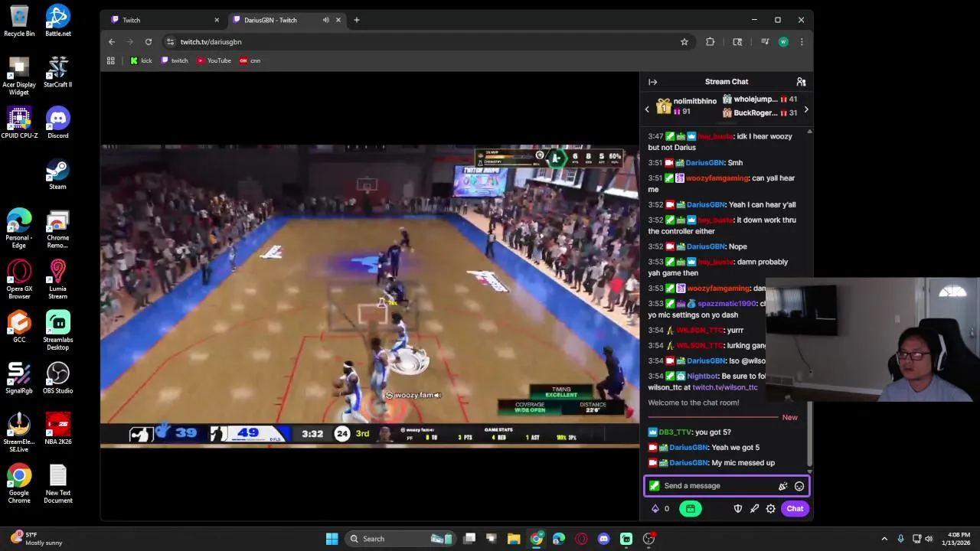Screen dimensions: 980x551
Task: Open Chrome media controls icon
Action: click(x=765, y=42)
